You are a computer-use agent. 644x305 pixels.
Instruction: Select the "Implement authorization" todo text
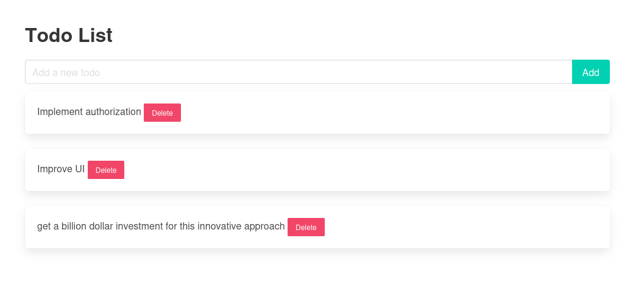(89, 112)
